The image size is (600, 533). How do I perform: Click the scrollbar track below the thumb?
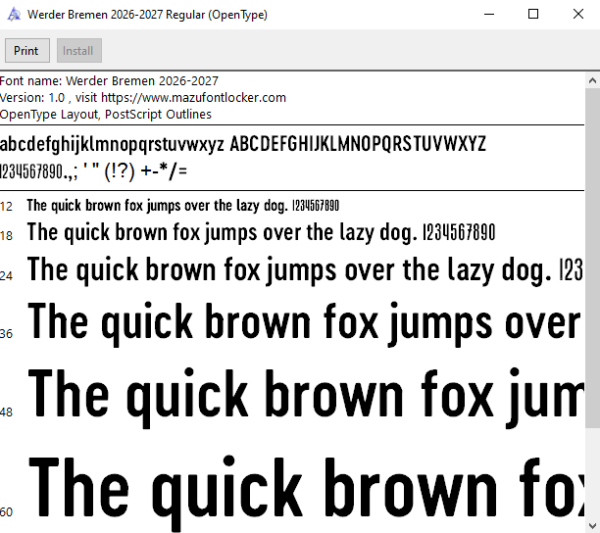click(x=592, y=473)
